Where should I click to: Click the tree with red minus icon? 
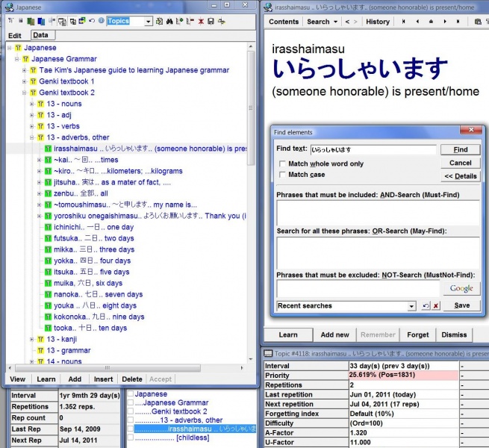[190, 21]
